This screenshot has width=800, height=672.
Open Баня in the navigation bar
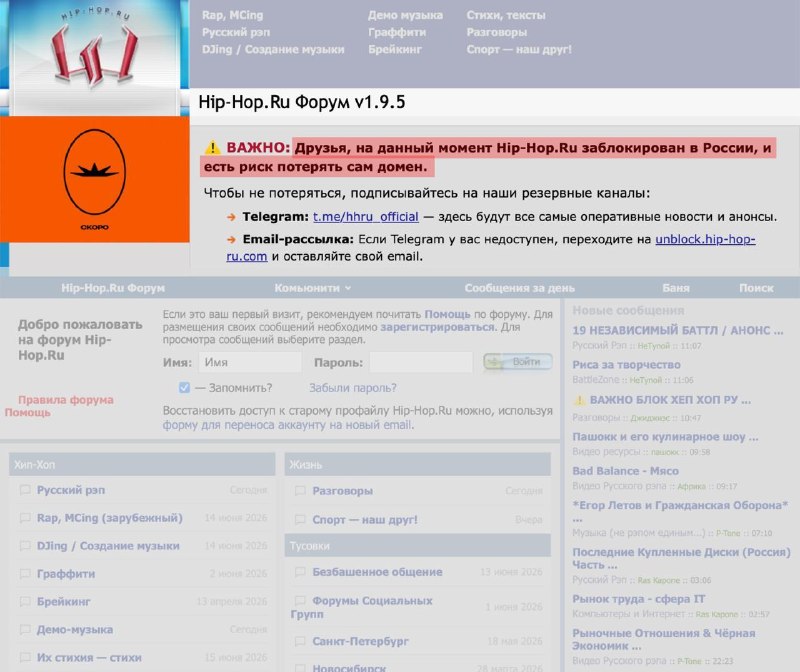click(676, 288)
